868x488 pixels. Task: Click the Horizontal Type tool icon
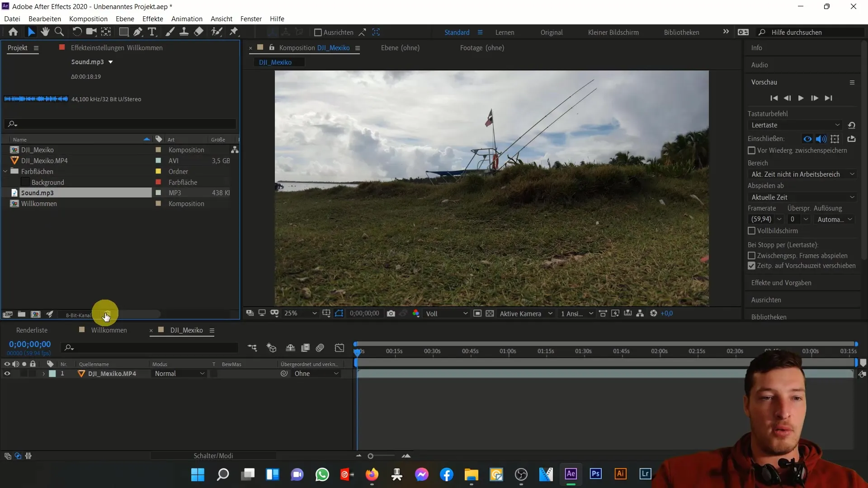tap(152, 32)
